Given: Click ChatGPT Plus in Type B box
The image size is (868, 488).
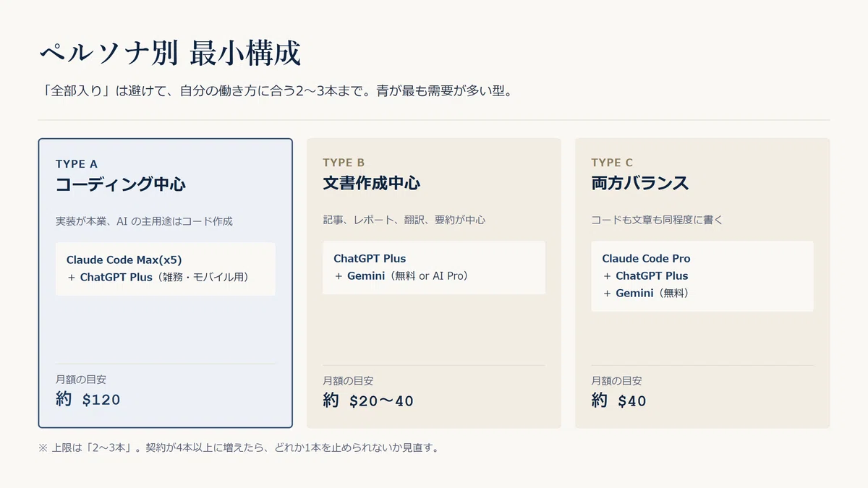Looking at the screenshot, I should click(370, 259).
